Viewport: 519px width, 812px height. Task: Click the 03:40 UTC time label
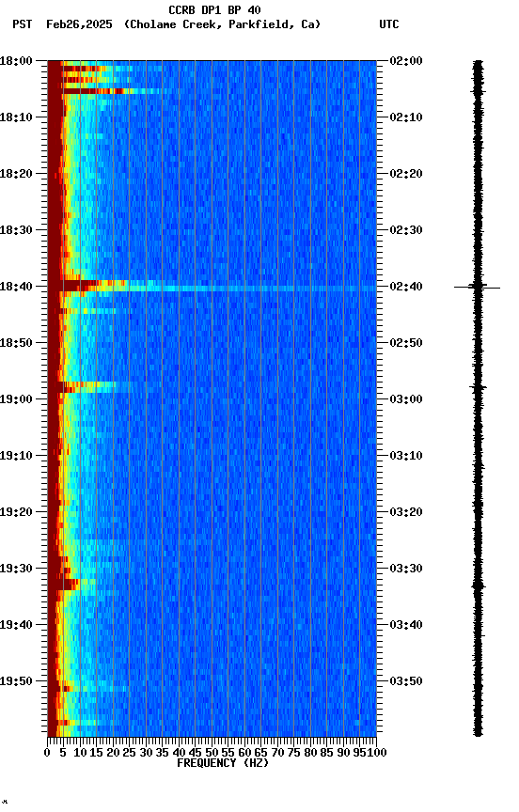point(406,625)
